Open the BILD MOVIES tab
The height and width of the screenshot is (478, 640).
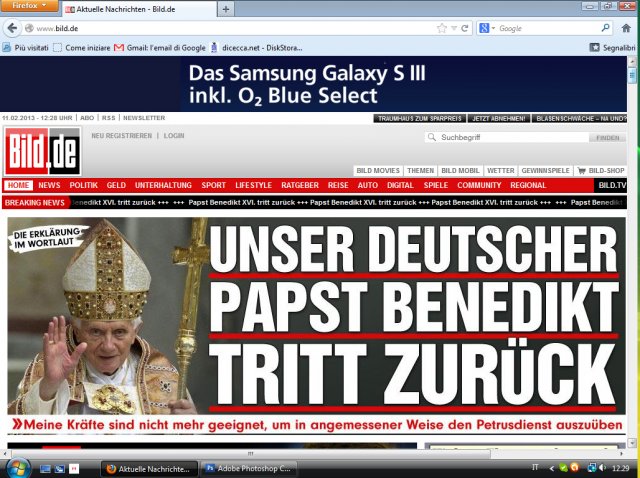[378, 171]
